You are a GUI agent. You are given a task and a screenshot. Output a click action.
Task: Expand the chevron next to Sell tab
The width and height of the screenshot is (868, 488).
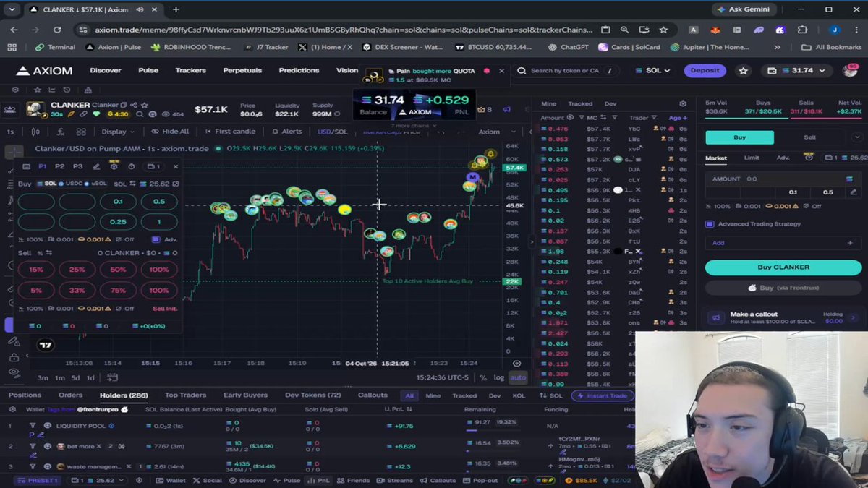point(857,137)
